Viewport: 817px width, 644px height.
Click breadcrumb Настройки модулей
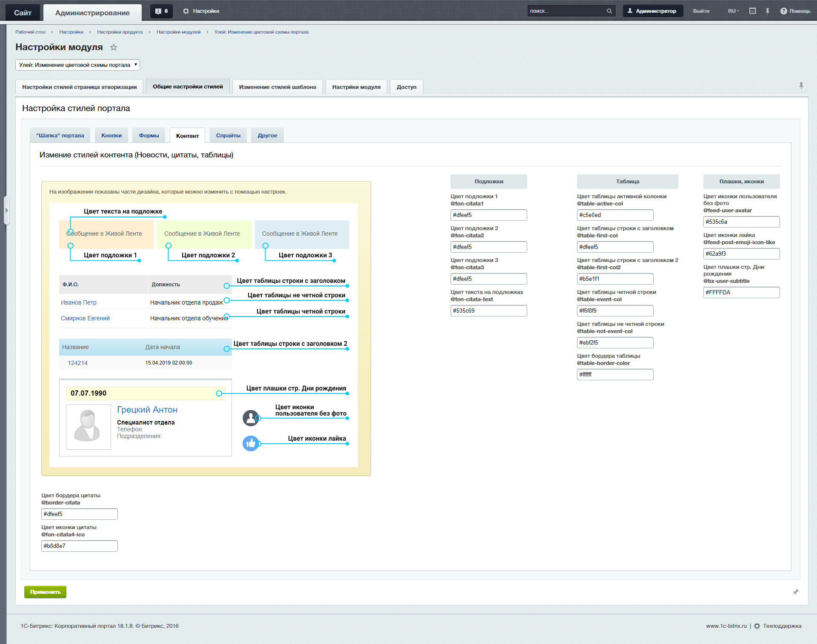(x=178, y=32)
